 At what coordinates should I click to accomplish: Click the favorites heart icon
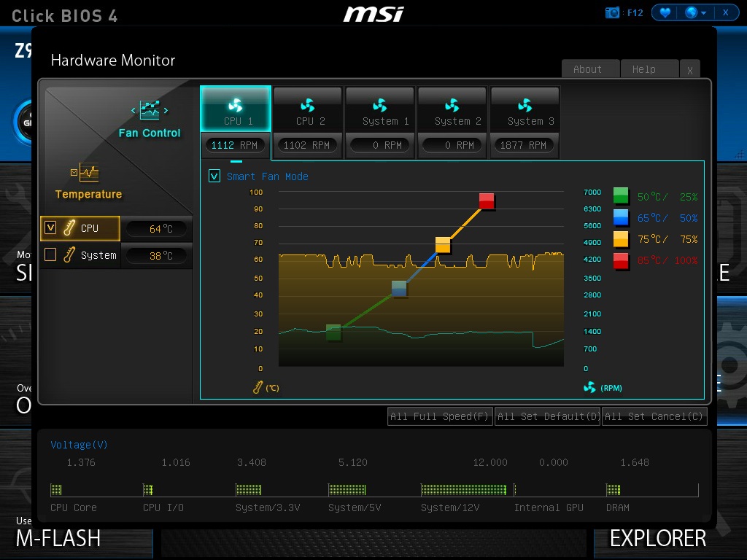coord(665,13)
